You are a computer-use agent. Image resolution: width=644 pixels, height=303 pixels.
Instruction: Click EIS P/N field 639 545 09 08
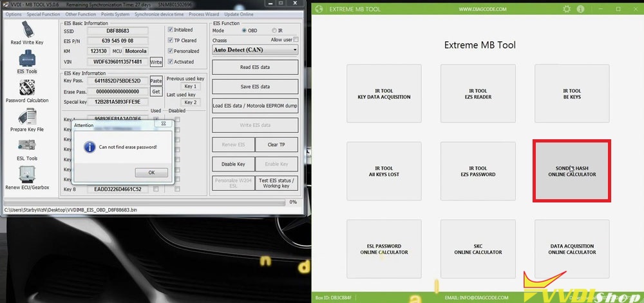point(117,41)
